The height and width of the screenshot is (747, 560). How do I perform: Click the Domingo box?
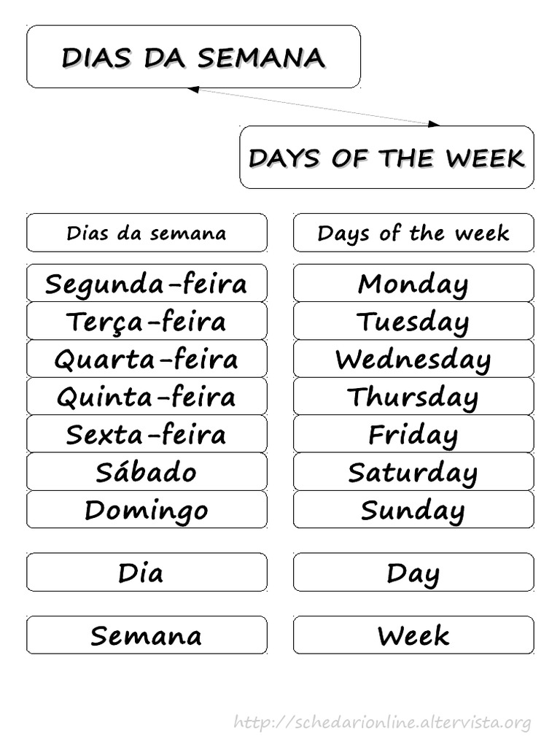[x=147, y=510]
